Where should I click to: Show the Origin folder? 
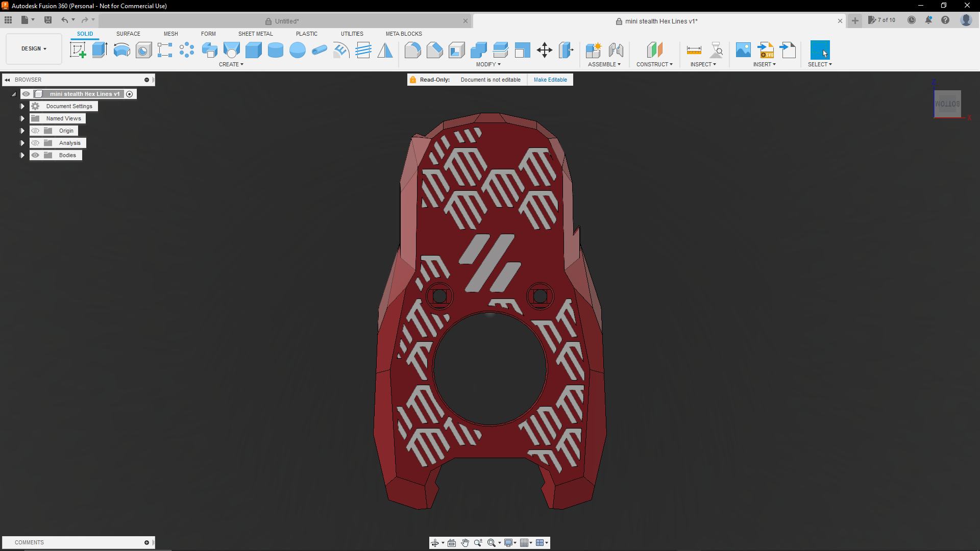click(35, 131)
